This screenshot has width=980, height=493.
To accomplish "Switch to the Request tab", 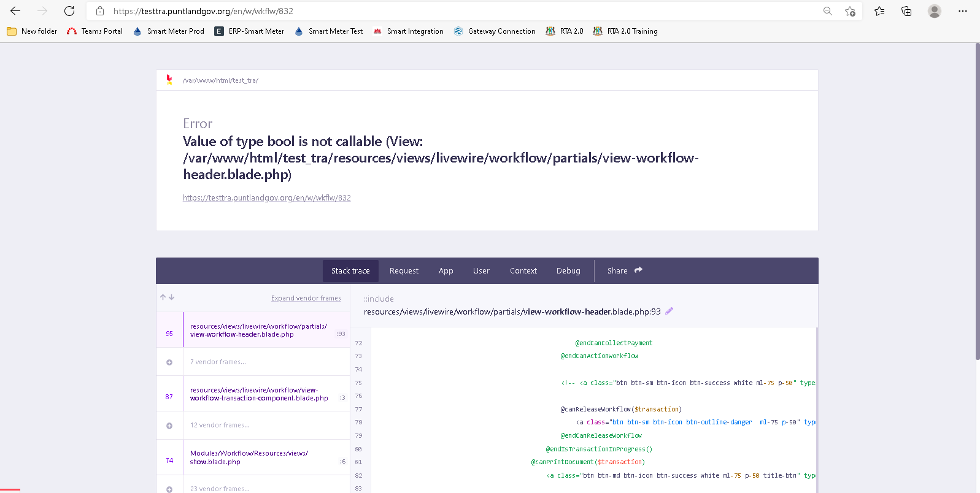I will (x=404, y=270).
